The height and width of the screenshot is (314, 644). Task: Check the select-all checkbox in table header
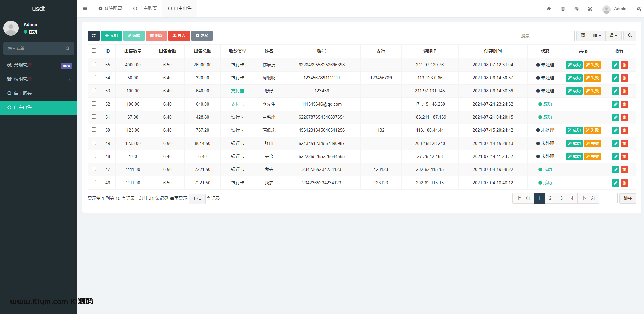(x=94, y=51)
